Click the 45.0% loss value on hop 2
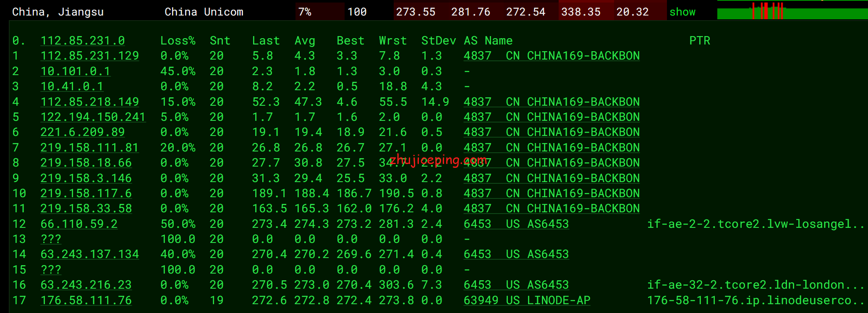The width and height of the screenshot is (868, 313). pyautogui.click(x=178, y=71)
